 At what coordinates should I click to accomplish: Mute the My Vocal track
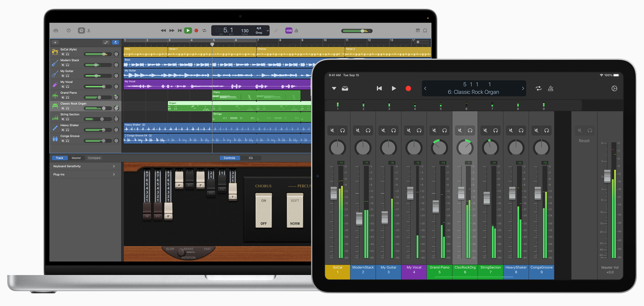(63, 86)
